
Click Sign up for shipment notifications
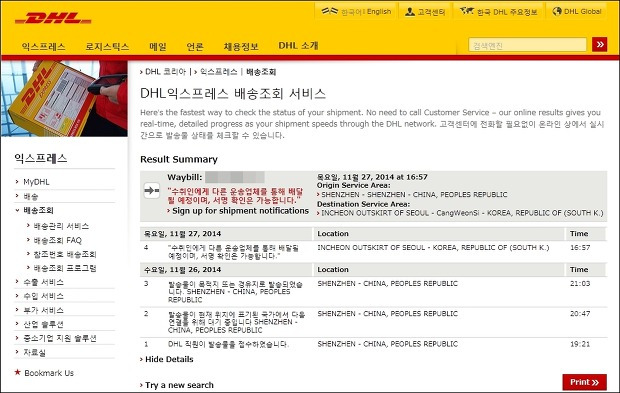[240, 211]
